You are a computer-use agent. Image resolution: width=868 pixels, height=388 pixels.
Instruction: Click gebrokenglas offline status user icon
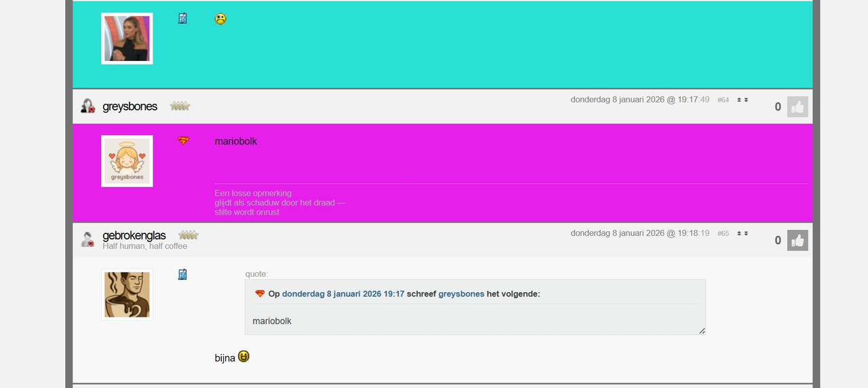coord(87,239)
